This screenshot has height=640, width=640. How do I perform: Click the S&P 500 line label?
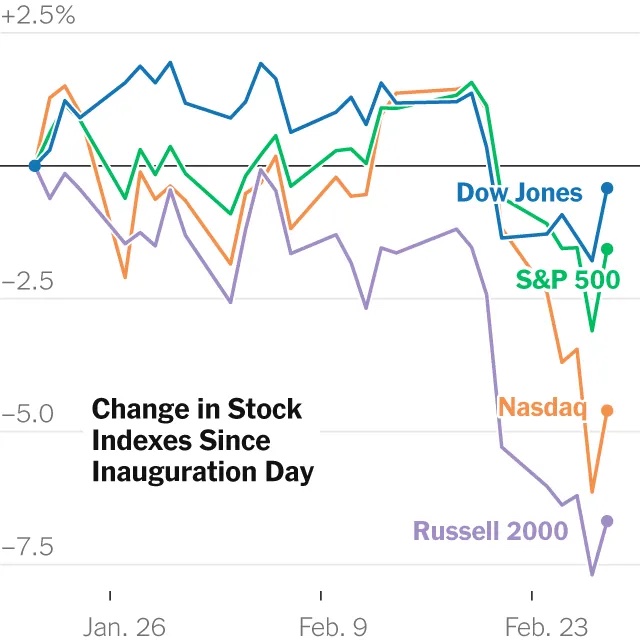click(568, 280)
